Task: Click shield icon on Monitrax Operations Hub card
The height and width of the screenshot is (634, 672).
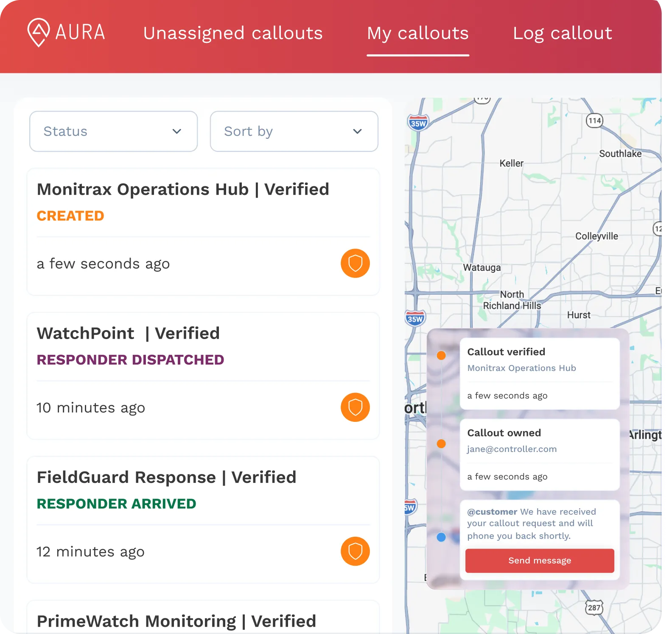Action: tap(355, 263)
